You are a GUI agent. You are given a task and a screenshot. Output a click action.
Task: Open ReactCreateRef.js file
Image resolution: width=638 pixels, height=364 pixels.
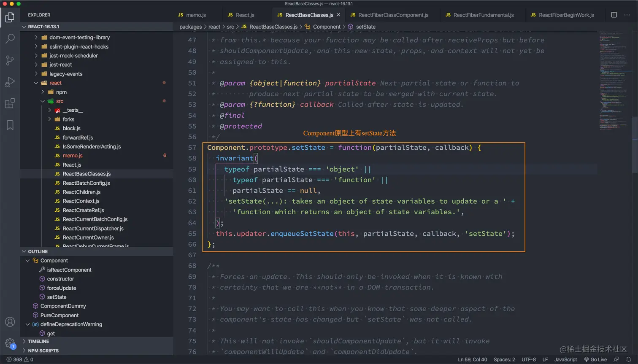click(x=83, y=210)
